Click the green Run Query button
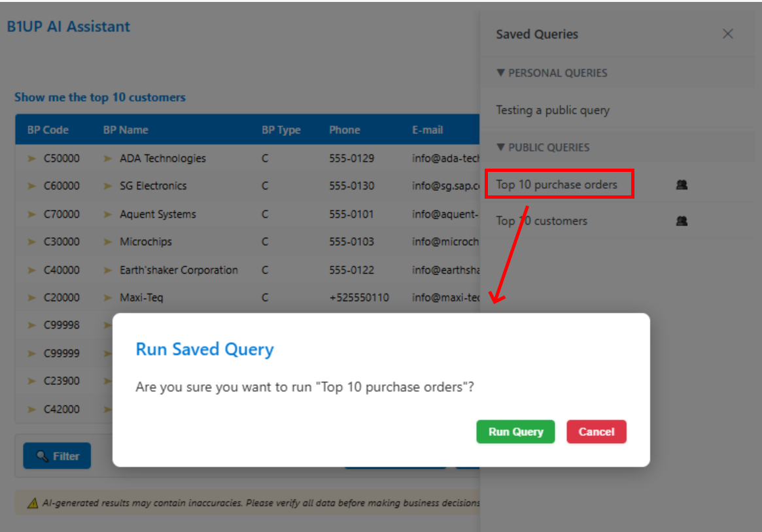Viewport: 762px width, 532px height. point(515,431)
